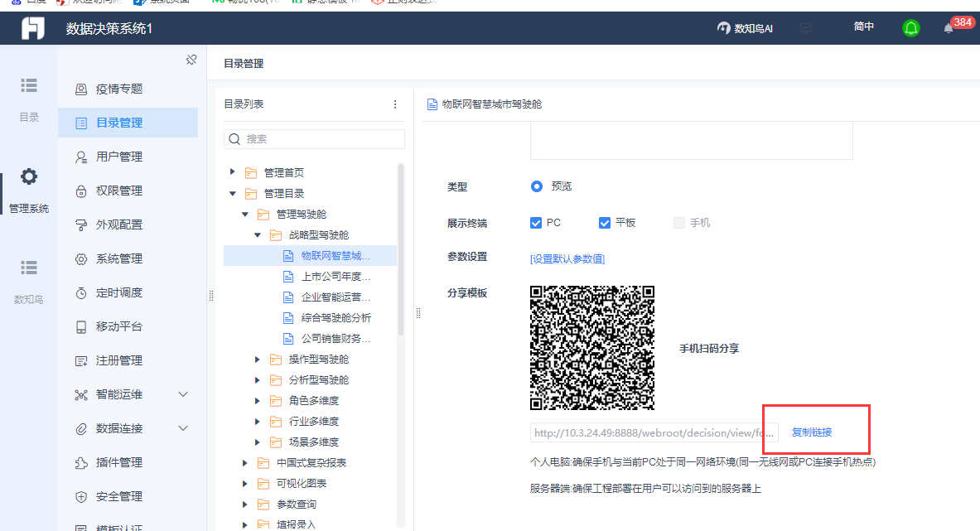Click the description text area box
980x531 pixels.
click(691, 141)
